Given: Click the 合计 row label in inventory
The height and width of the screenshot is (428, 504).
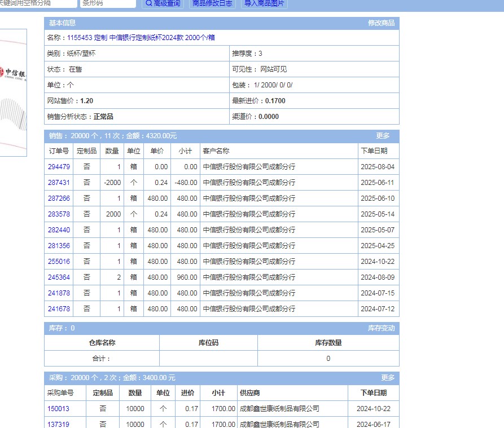Looking at the screenshot, I should pyautogui.click(x=102, y=358).
